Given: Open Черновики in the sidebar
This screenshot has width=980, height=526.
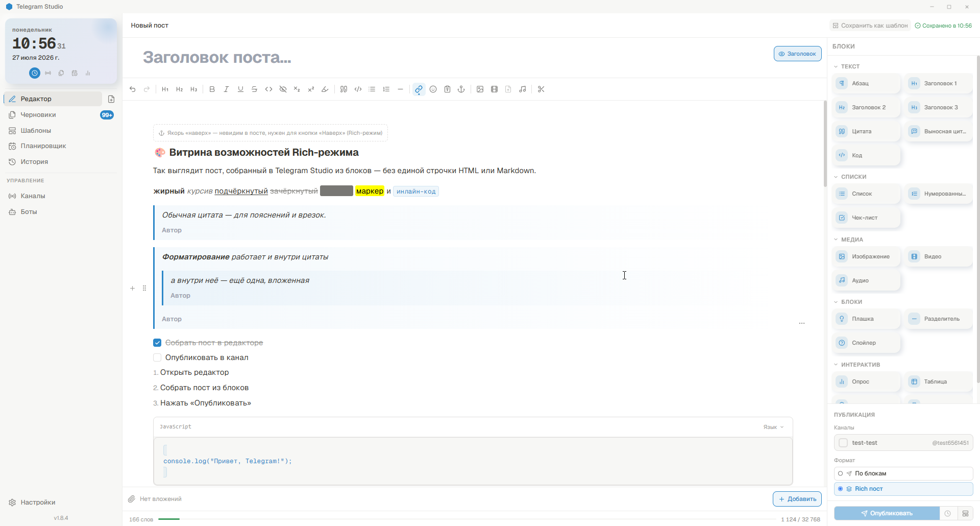Looking at the screenshot, I should click(x=60, y=115).
